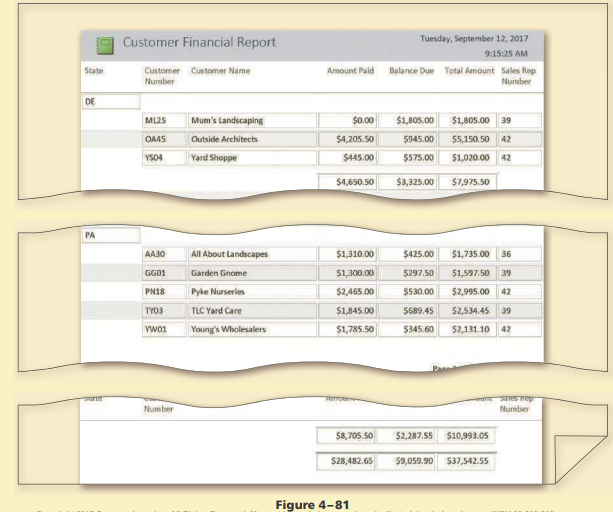
Task: Click the Garden Gnome name cell
Action: click(x=252, y=273)
